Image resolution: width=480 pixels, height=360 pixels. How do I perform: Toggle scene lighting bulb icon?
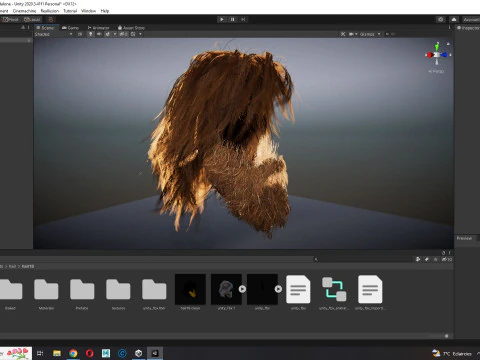coord(90,34)
